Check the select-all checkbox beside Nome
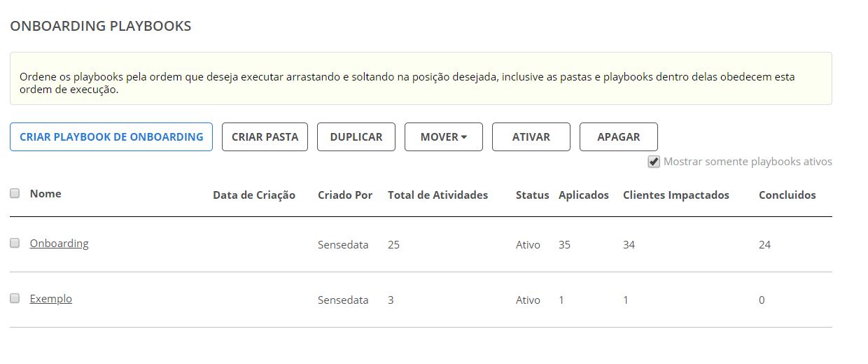 [x=15, y=194]
